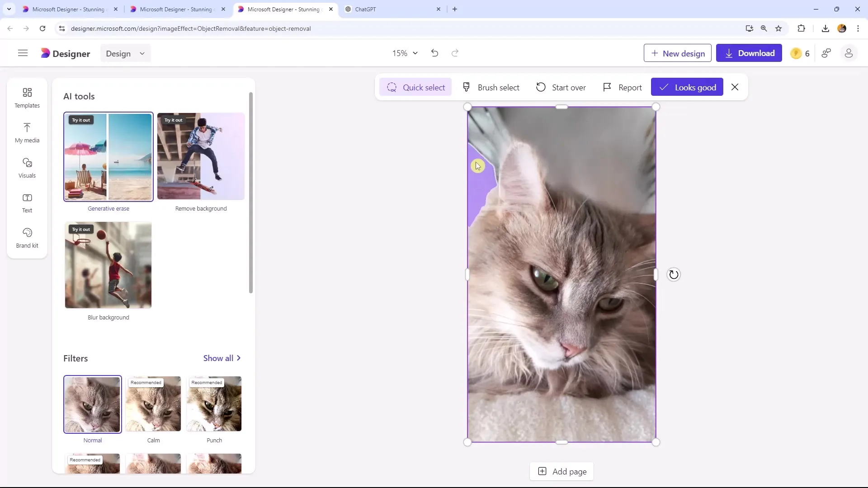
Task: Expand Show all filters
Action: point(222,357)
